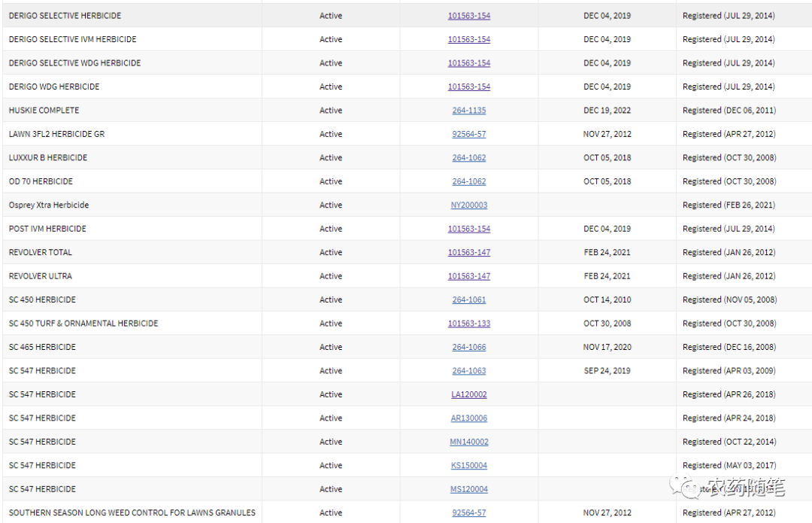Select the date SEP 24, 2019

click(607, 370)
